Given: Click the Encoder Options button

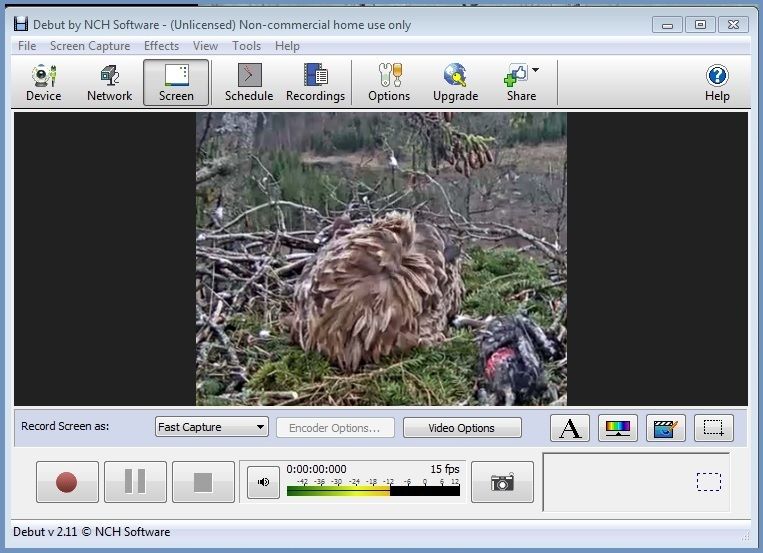Looking at the screenshot, I should (335, 427).
